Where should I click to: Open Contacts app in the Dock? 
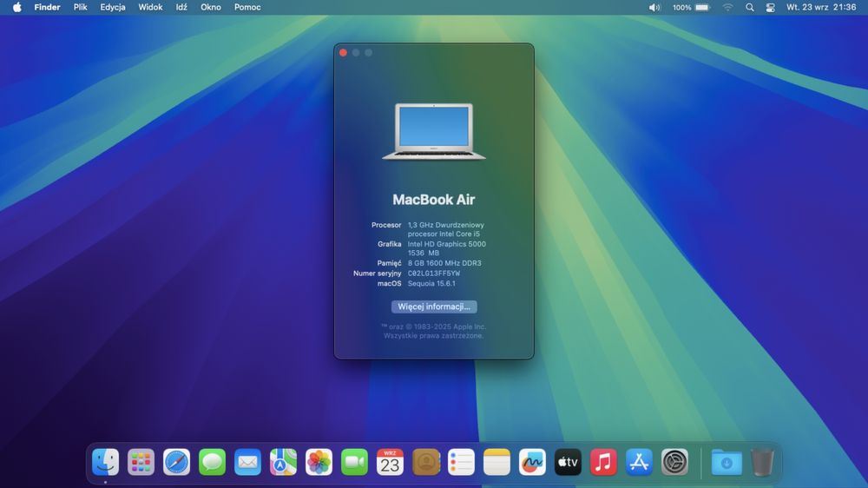[425, 462]
